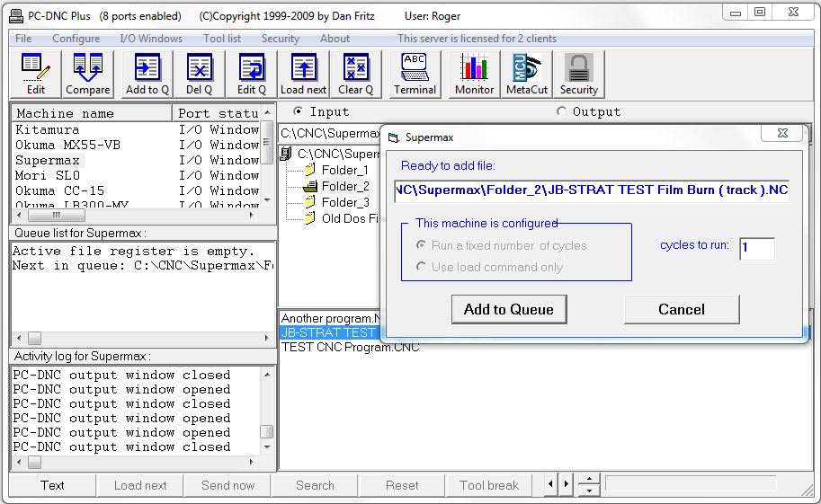Select TEST CNC Program.CNC file
This screenshot has height=504, width=821.
351,347
